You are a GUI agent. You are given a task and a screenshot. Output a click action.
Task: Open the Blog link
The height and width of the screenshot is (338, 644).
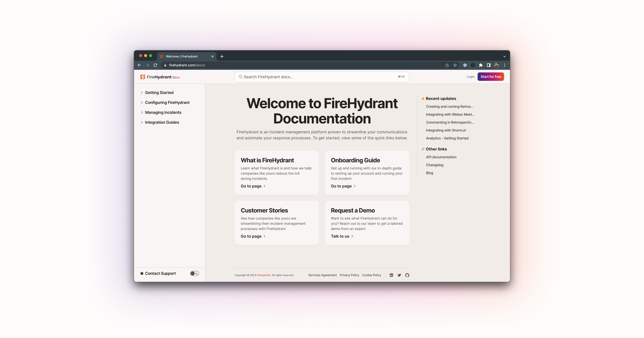click(430, 173)
